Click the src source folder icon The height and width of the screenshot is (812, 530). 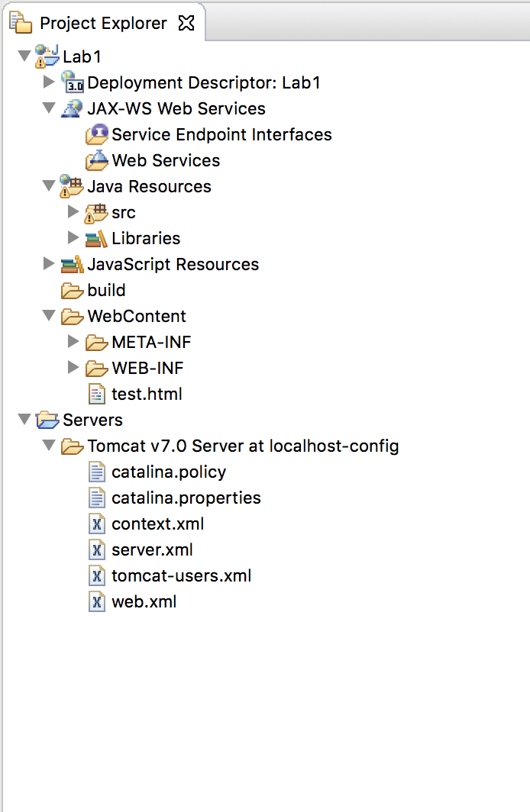[95, 212]
